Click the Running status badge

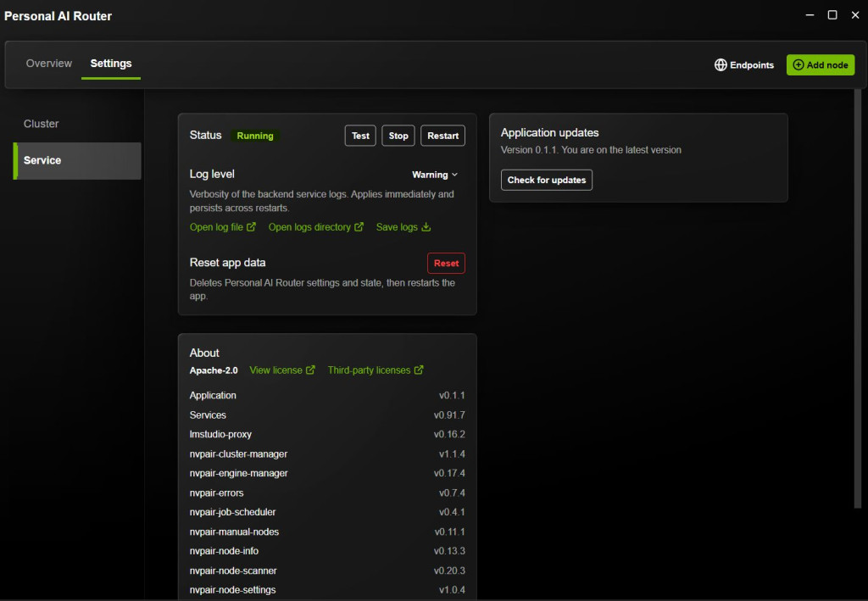coord(255,136)
